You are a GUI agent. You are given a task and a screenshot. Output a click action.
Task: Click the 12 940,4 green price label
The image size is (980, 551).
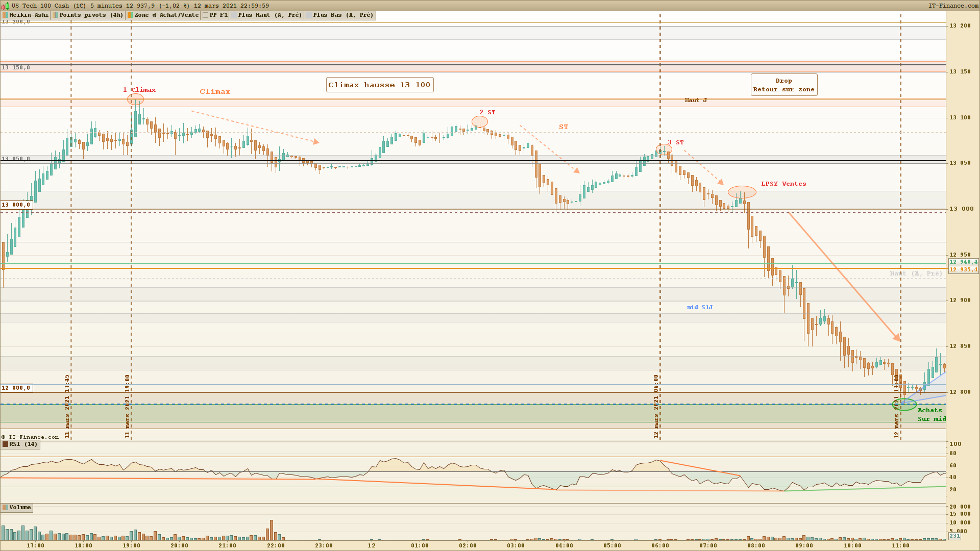pyautogui.click(x=963, y=262)
